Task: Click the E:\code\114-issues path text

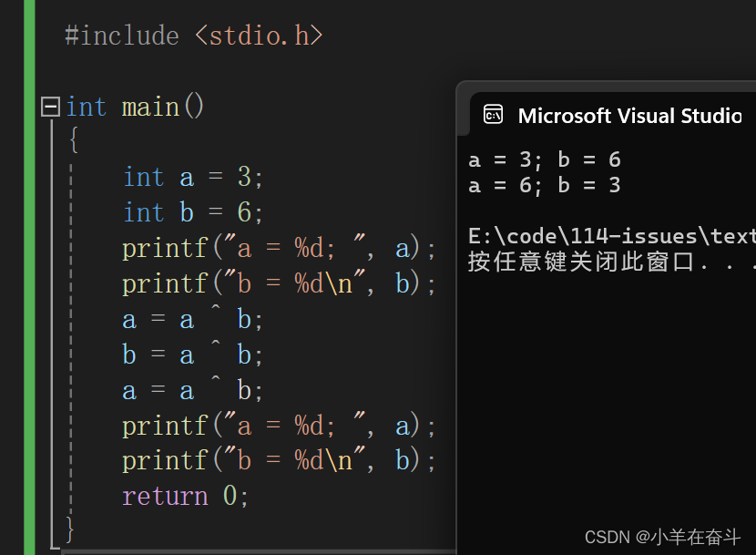Action: [612, 236]
